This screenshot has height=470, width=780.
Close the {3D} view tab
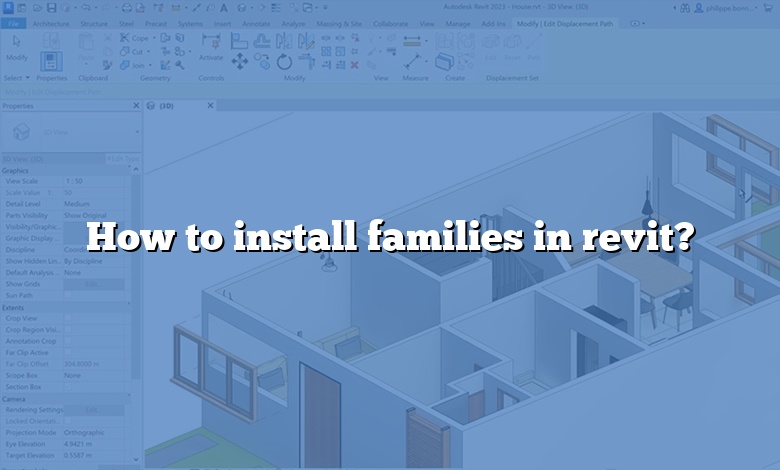pos(210,105)
